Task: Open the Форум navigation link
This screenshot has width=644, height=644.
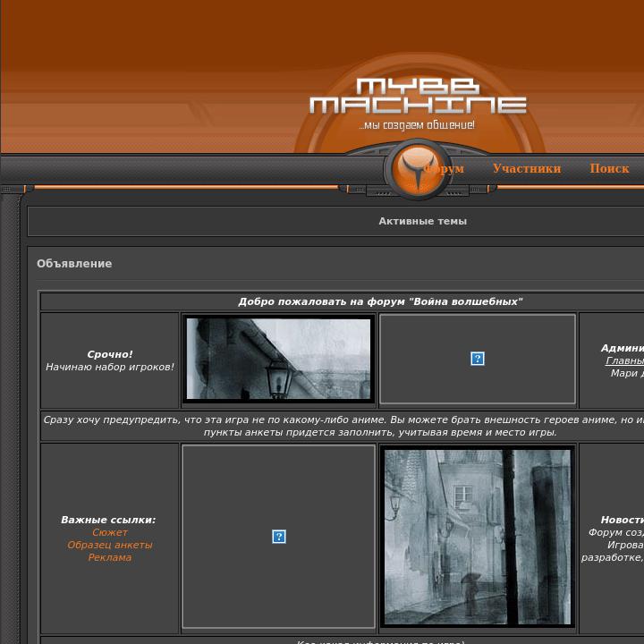Action: [x=444, y=168]
